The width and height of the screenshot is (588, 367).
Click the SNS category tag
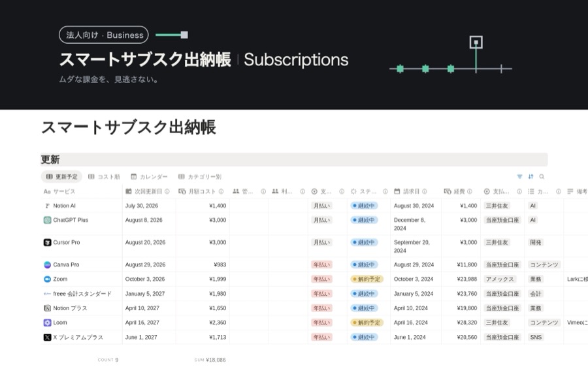click(536, 338)
